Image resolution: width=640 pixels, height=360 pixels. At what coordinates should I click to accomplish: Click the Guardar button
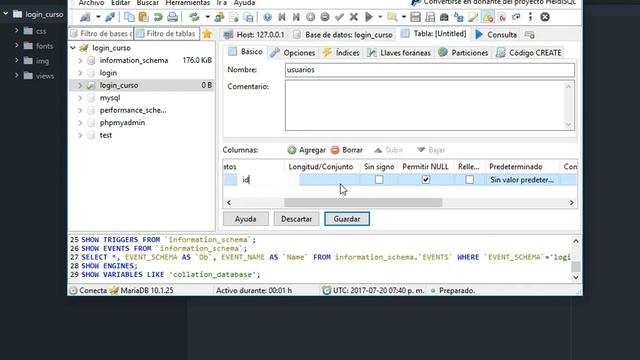pos(347,219)
